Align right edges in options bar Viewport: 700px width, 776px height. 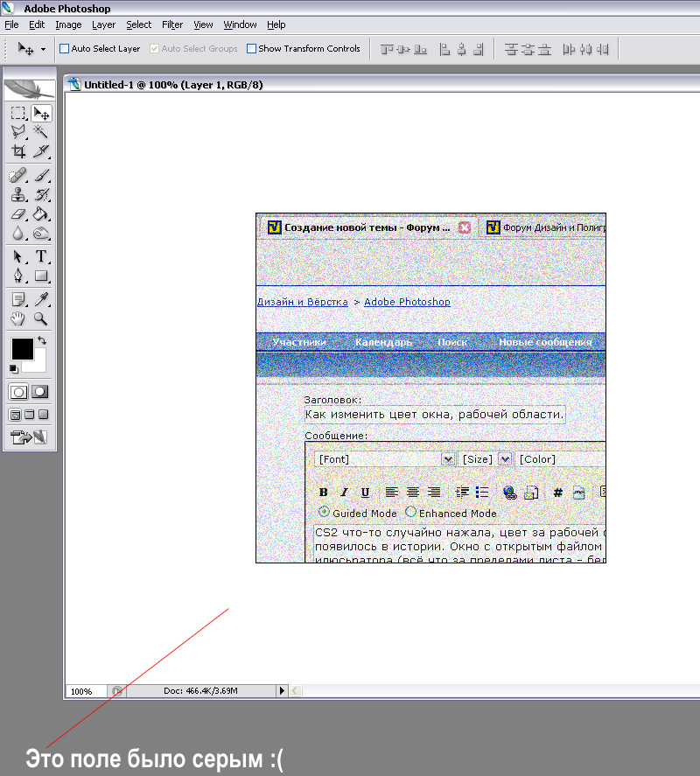click(479, 49)
